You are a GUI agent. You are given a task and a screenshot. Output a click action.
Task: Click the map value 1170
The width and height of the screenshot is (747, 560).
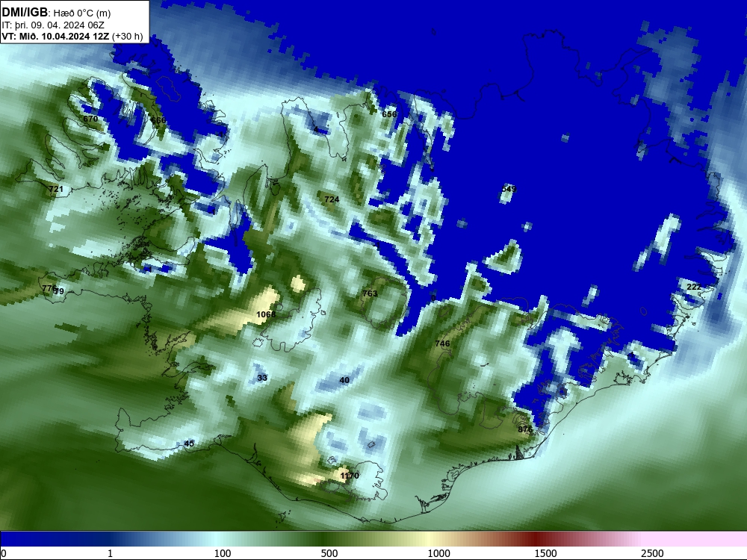pyautogui.click(x=350, y=476)
